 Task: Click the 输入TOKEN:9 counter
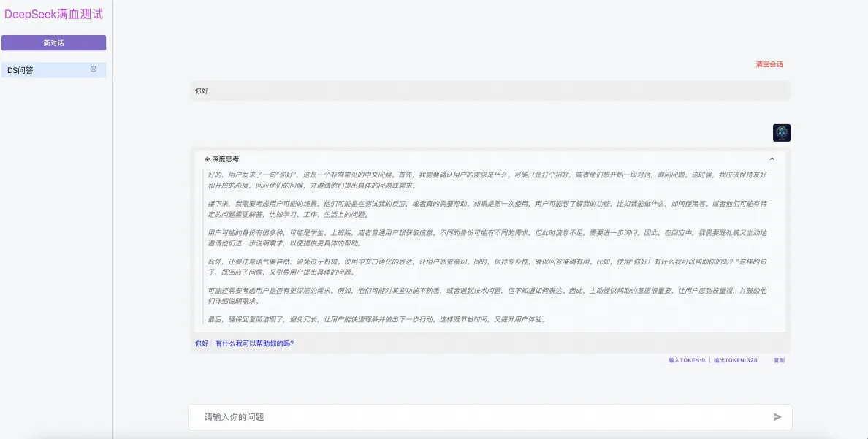coord(687,360)
